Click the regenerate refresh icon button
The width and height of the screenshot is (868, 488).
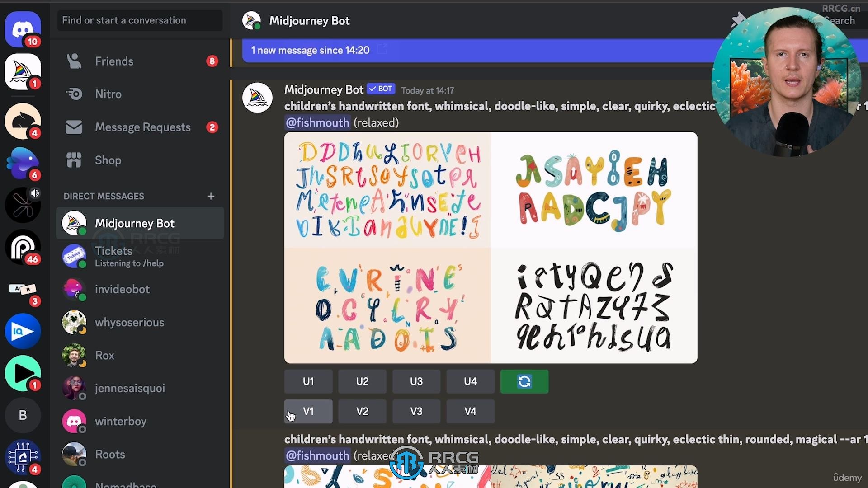(524, 381)
